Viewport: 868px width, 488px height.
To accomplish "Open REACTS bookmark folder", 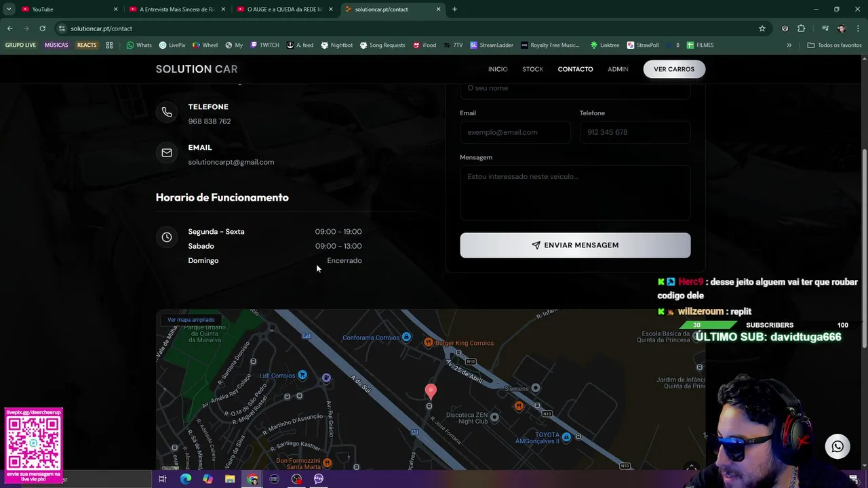I will 87,45.
